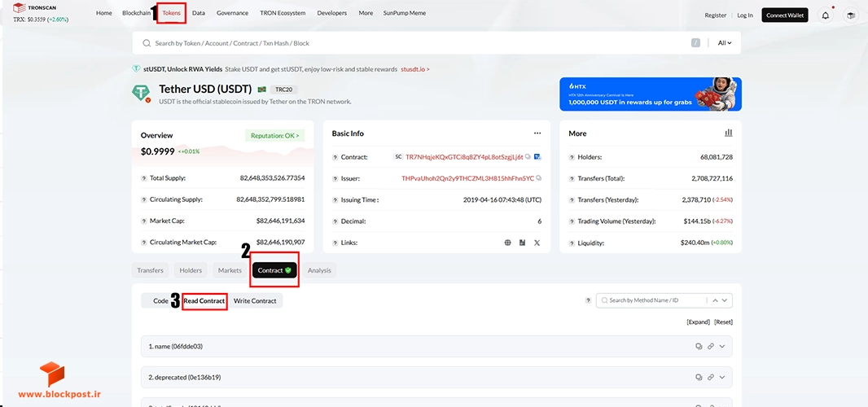The width and height of the screenshot is (868, 407).
Task: Open issuer address THPvaUhoh link
Action: (x=467, y=178)
